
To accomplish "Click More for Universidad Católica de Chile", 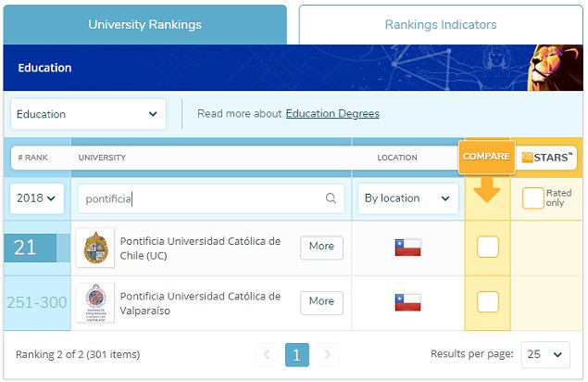I will coord(321,248).
